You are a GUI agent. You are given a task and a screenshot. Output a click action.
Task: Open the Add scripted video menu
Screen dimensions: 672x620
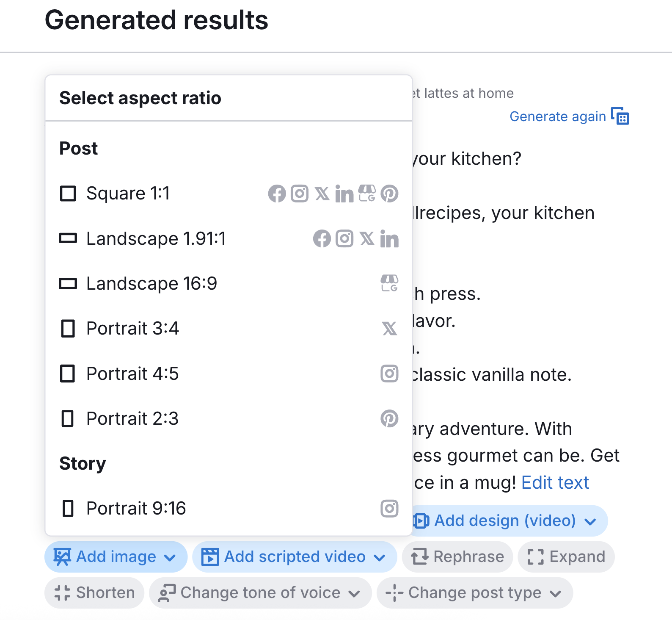point(295,557)
